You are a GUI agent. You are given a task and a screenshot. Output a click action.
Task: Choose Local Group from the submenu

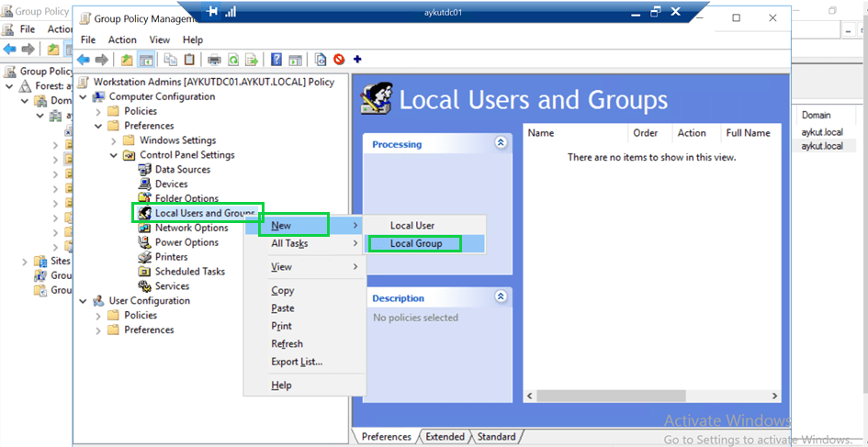point(415,243)
